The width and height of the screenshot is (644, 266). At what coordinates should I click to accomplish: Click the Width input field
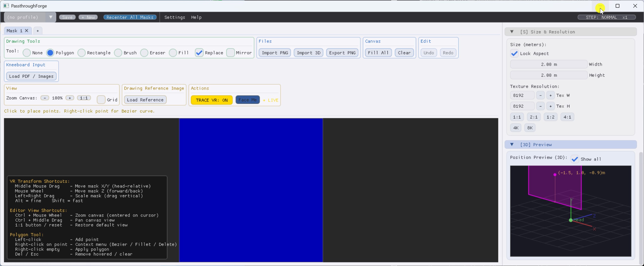(x=548, y=64)
